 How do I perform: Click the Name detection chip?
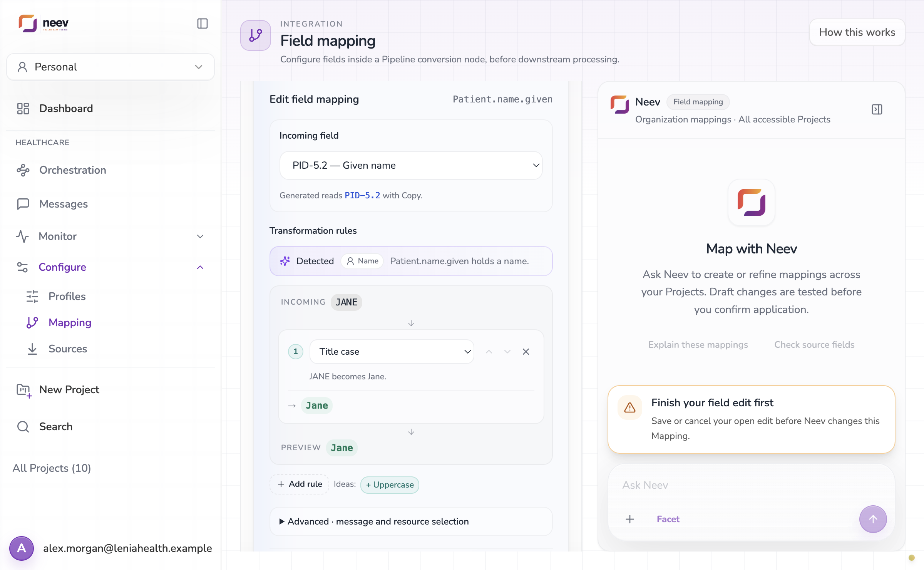[x=362, y=261]
